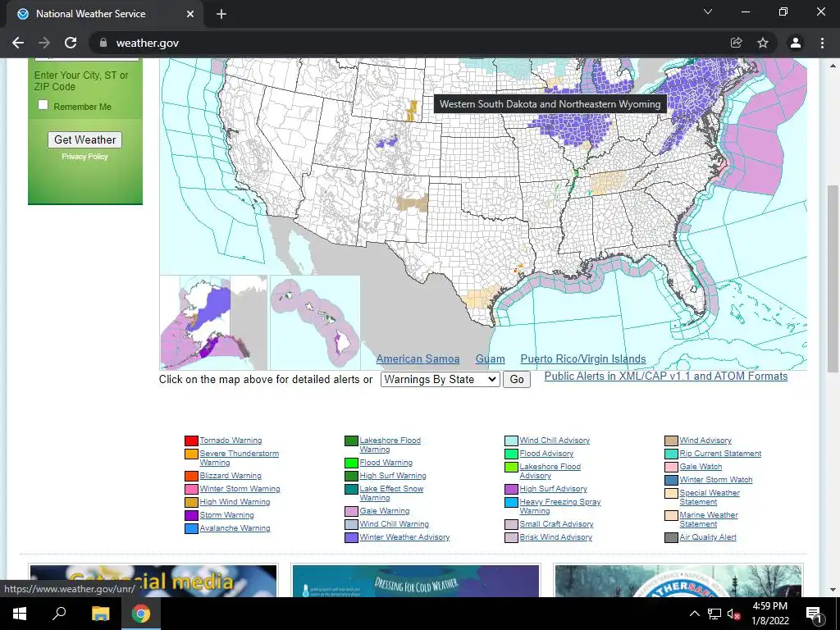The image size is (840, 630).
Task: Click the Hawaii inset map
Action: 315,322
